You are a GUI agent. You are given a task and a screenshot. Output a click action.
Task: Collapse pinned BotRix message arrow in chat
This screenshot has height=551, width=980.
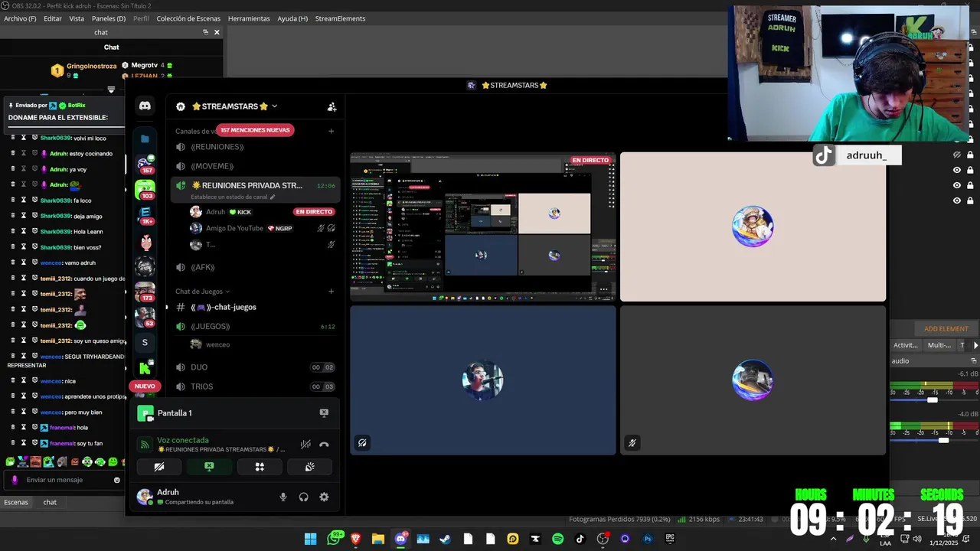click(111, 90)
